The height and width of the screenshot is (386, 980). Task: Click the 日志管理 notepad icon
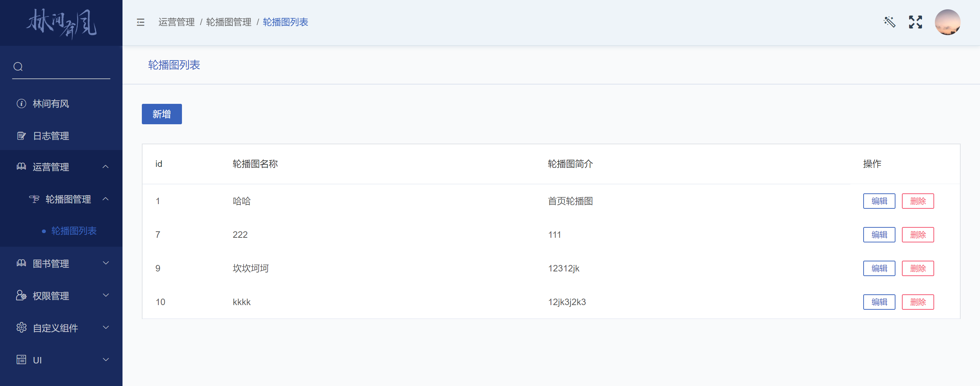(21, 136)
